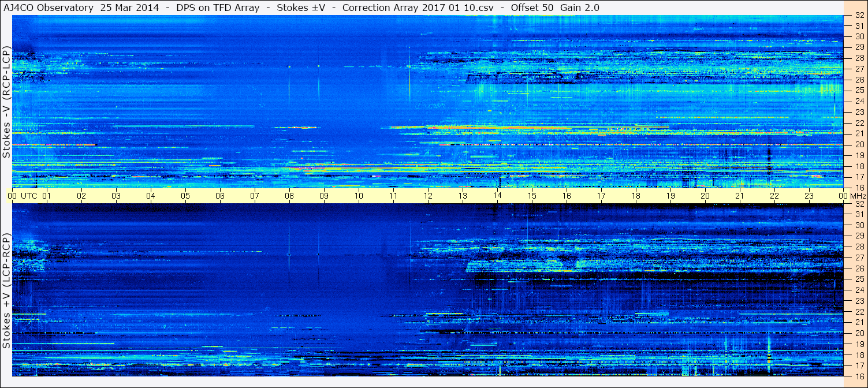The height and width of the screenshot is (388, 868).
Task: Select the 03 hour time marker
Action: 116,196
